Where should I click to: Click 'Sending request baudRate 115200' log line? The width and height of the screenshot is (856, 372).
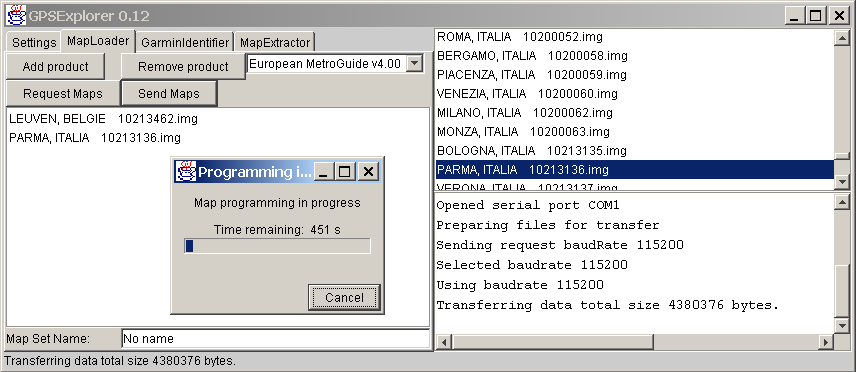560,245
